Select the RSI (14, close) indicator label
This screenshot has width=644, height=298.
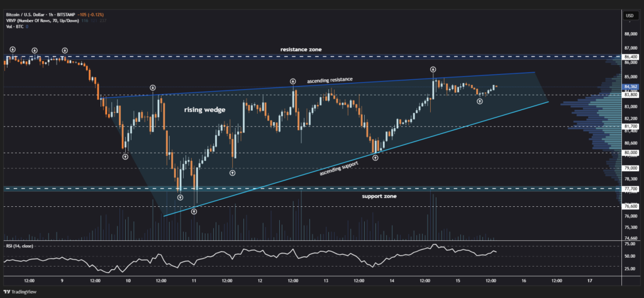(x=19, y=246)
